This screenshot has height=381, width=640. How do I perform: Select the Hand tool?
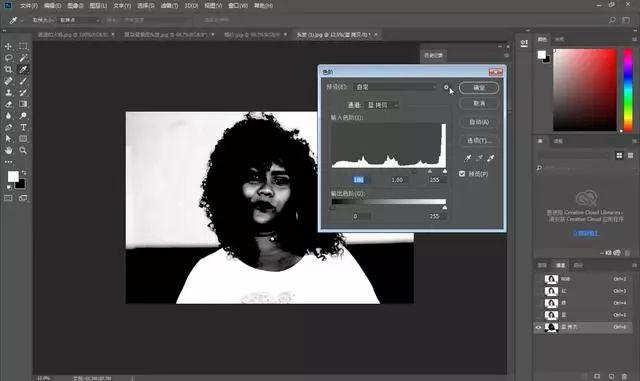pyautogui.click(x=8, y=150)
